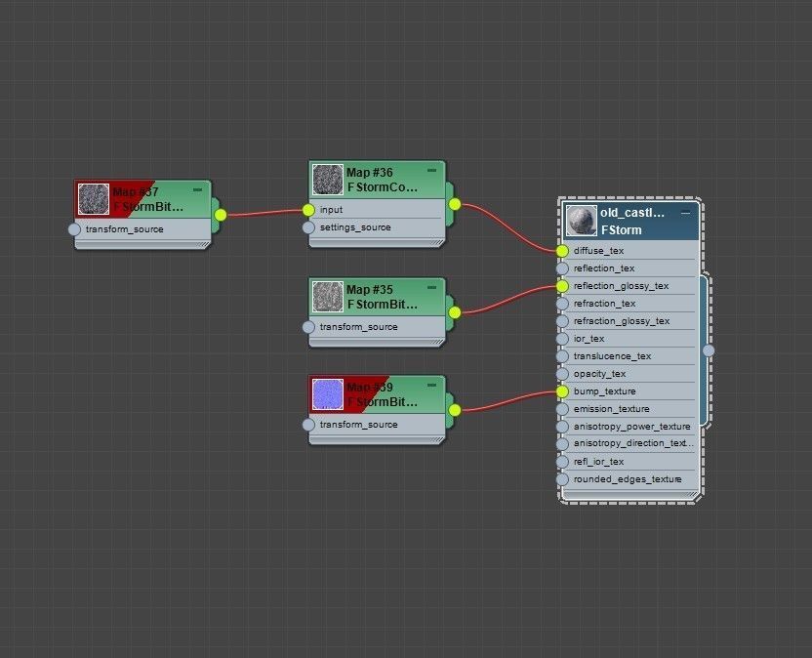Click the bump_texture input socket
Image resolution: width=812 pixels, height=658 pixels.
[562, 391]
